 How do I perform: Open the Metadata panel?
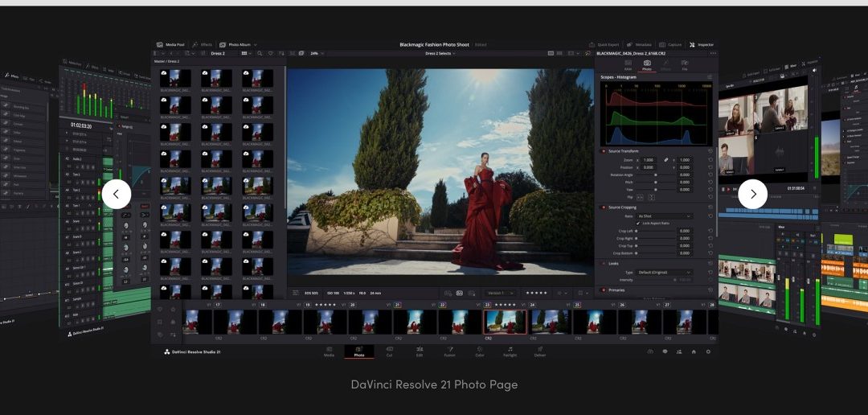[640, 44]
